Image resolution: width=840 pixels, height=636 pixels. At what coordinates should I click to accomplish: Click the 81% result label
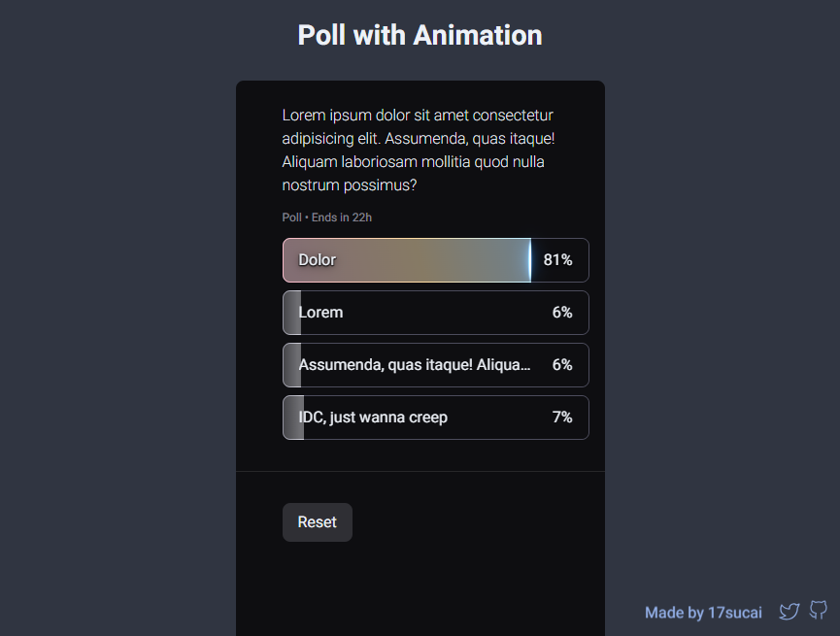click(x=557, y=260)
